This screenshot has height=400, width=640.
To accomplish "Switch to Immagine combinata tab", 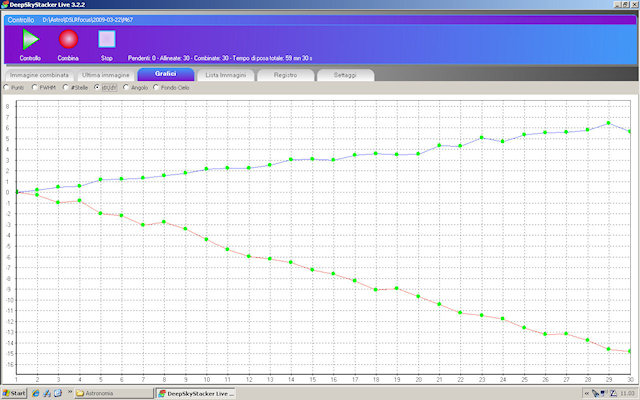I will [40, 75].
